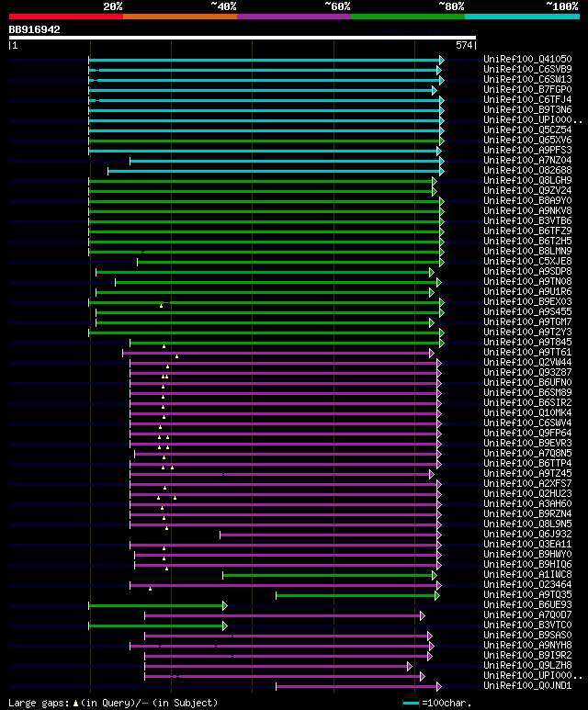Open hit UniRef100_B9T3N6
588x710 pixels.
[x=527, y=109]
